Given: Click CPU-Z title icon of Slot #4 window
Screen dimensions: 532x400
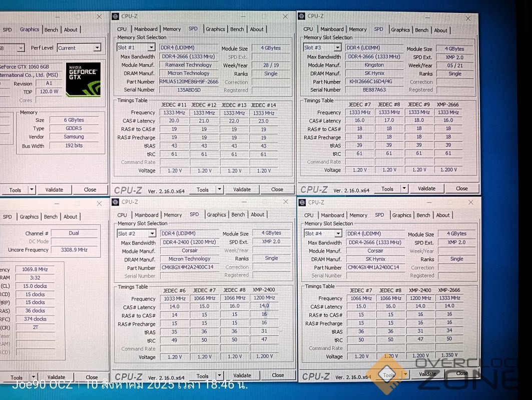Looking at the screenshot, I should [x=302, y=202].
